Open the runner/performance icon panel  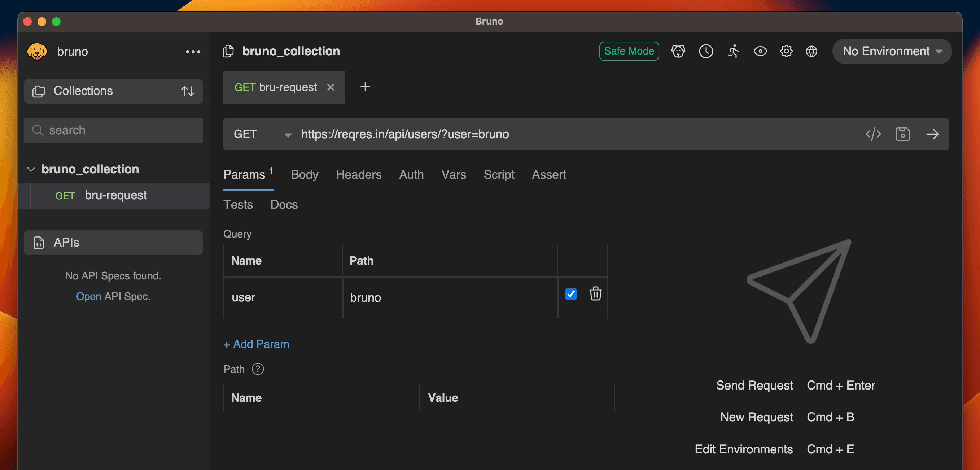tap(733, 51)
